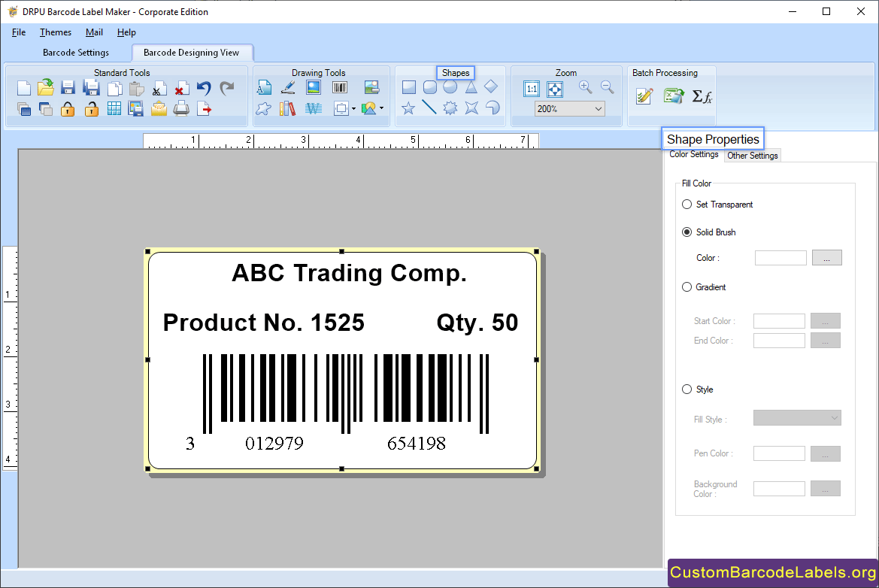Image resolution: width=879 pixels, height=588 pixels.
Task: Switch to the Barcode Designing View tab
Action: pyautogui.click(x=192, y=53)
